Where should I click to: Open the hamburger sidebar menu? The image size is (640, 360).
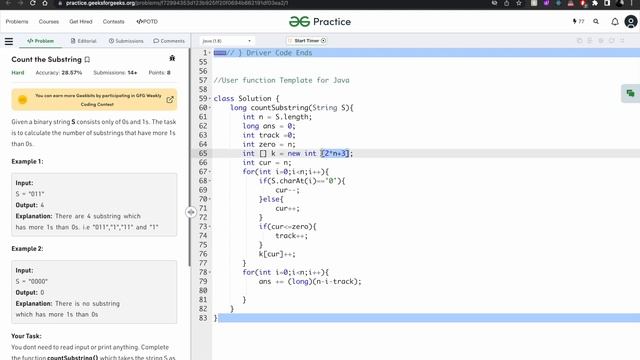[x=9, y=41]
